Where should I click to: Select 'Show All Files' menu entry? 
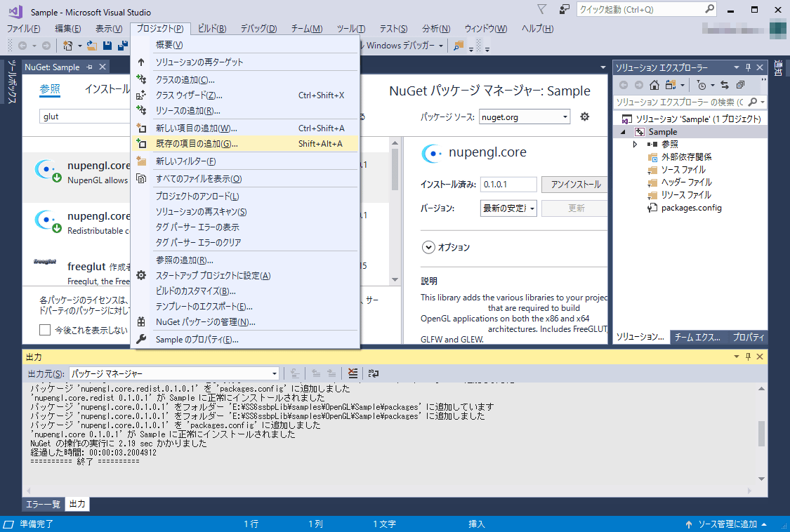coord(245,179)
